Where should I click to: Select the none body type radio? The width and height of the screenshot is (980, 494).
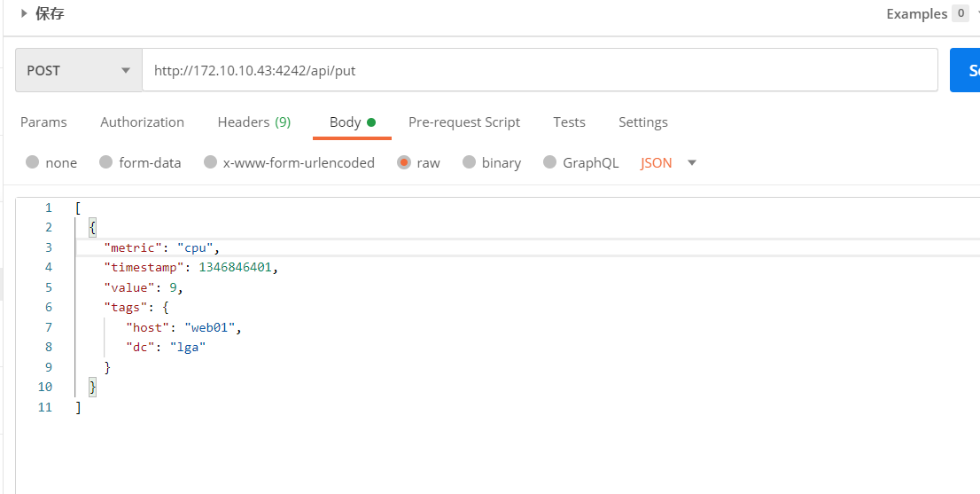(33, 162)
